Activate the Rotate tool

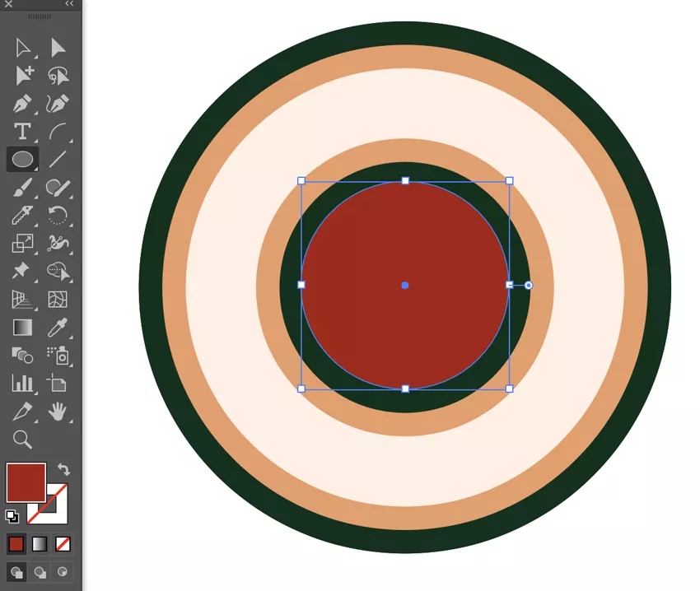click(x=58, y=215)
